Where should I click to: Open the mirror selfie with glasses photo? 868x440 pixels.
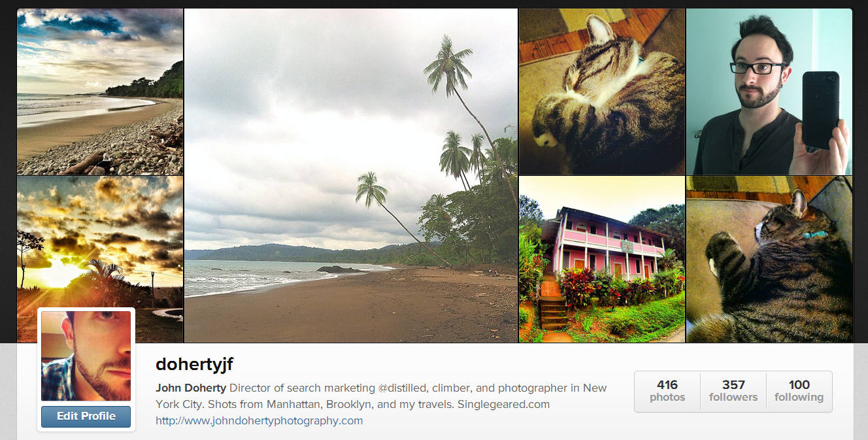pos(769,92)
